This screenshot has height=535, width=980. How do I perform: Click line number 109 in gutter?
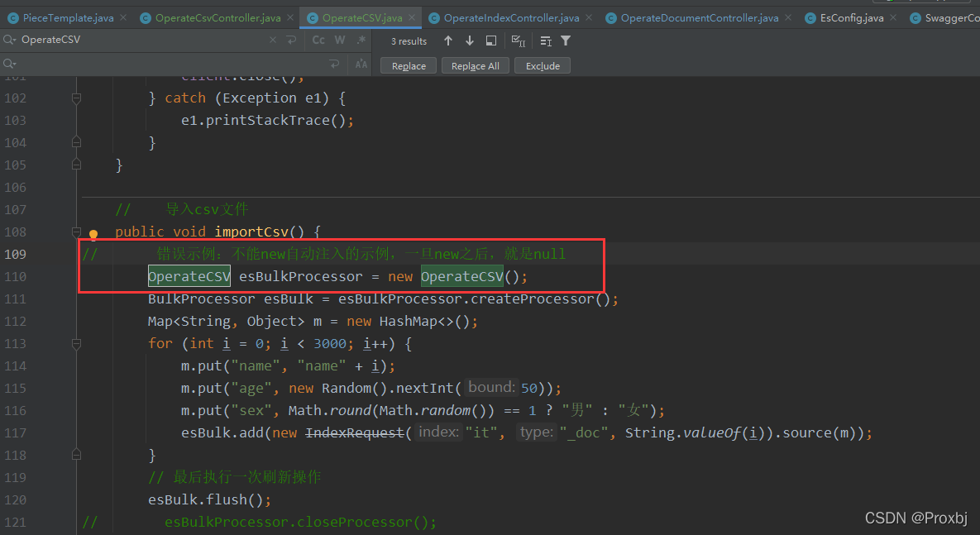(15, 255)
